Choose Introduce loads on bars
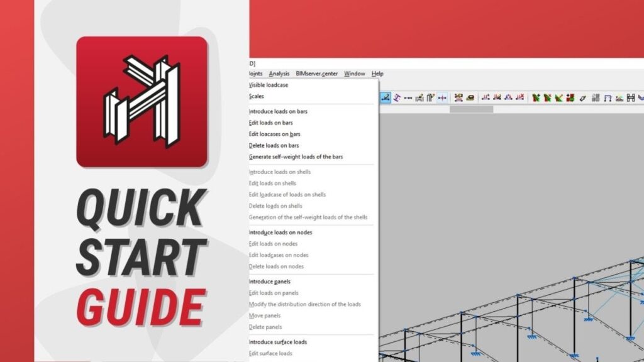 click(278, 111)
